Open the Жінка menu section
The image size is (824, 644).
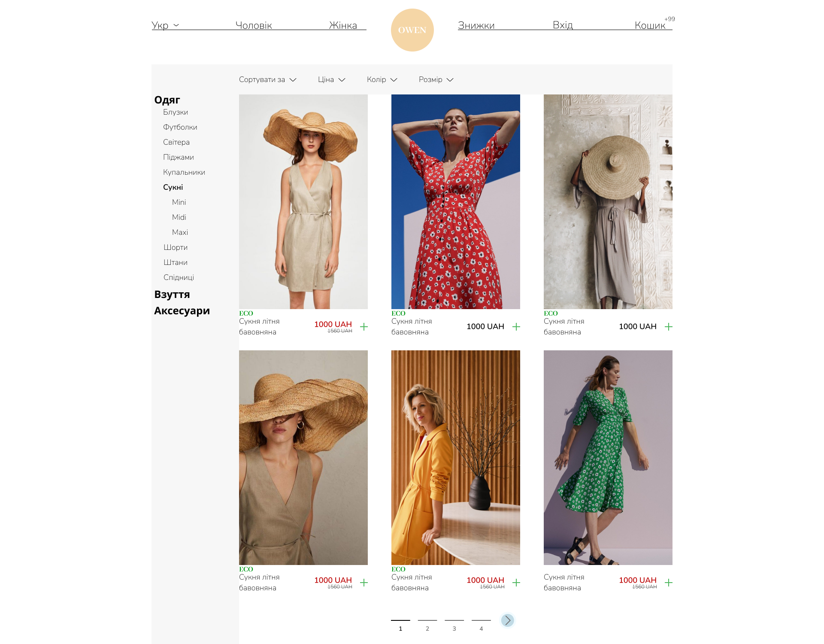[343, 25]
